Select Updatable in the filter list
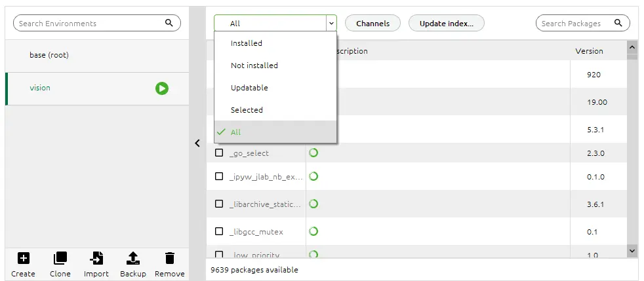The image size is (644, 281). pyautogui.click(x=249, y=88)
